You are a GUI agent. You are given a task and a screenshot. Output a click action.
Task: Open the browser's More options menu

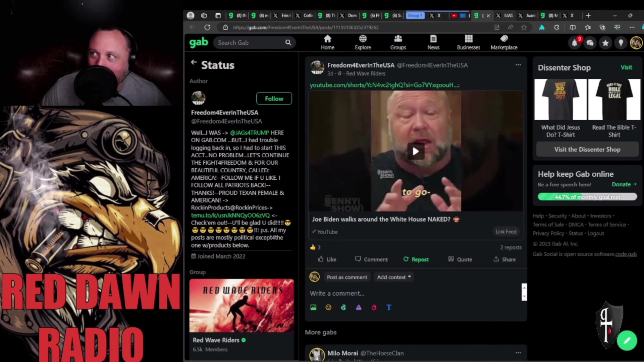(633, 27)
